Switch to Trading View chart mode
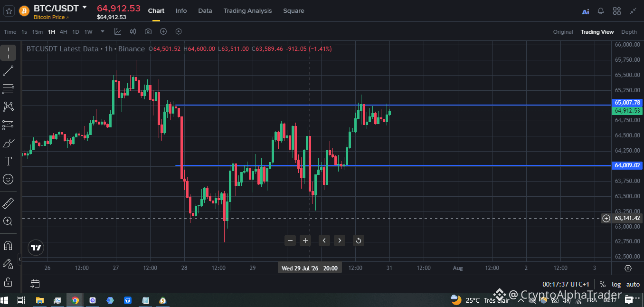The width and height of the screenshot is (644, 307). coord(597,32)
